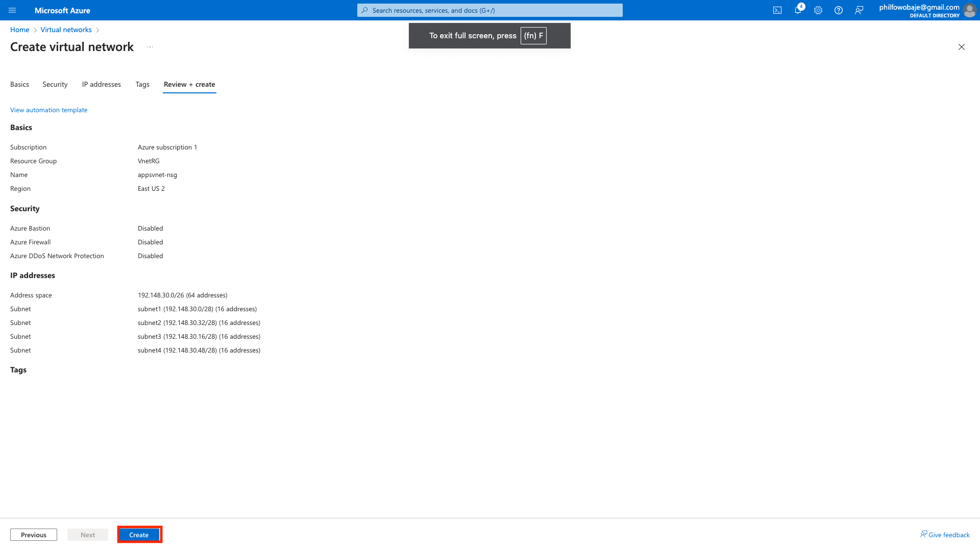Go to the IP addresses tab
The height and width of the screenshot is (551, 980).
coord(102,84)
